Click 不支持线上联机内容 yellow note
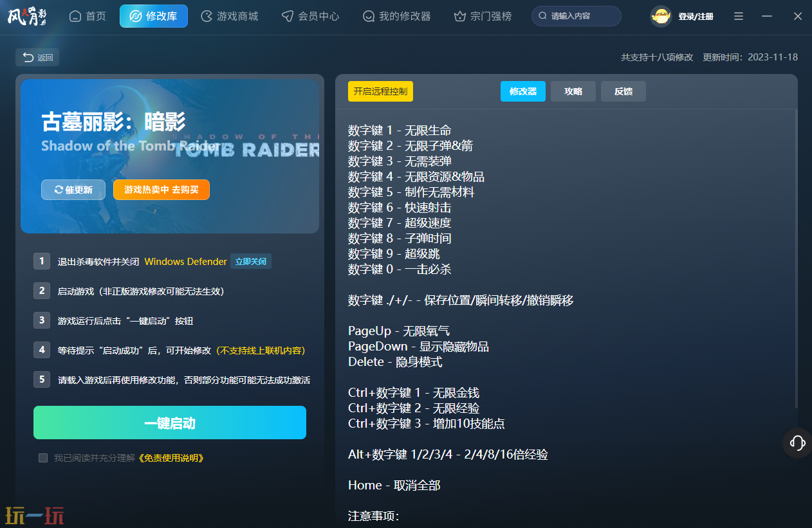 point(260,350)
